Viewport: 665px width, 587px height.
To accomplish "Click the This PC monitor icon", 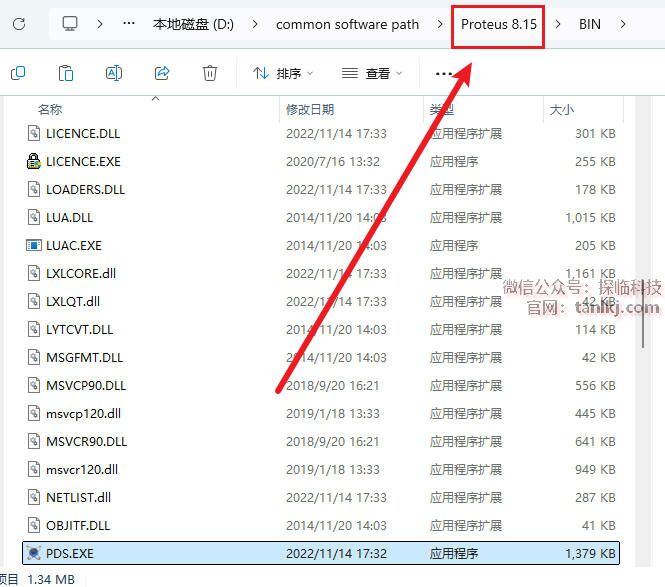I will click(x=70, y=24).
